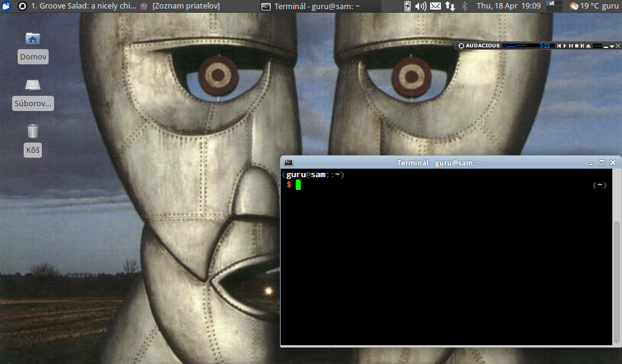Skip to previous track in Audacious
Image resolution: width=622 pixels, height=364 pixels.
559,45
